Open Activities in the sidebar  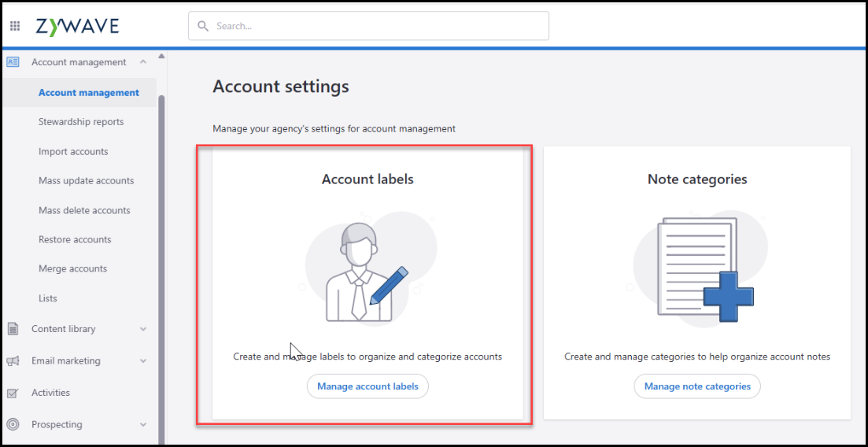tap(50, 393)
